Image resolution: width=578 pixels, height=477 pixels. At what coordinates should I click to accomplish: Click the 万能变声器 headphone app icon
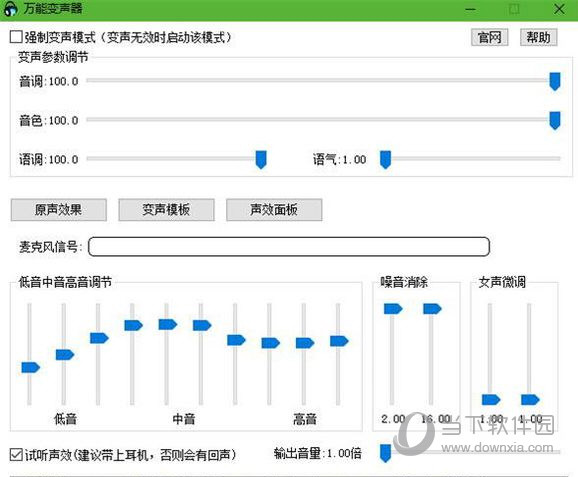coord(10,9)
